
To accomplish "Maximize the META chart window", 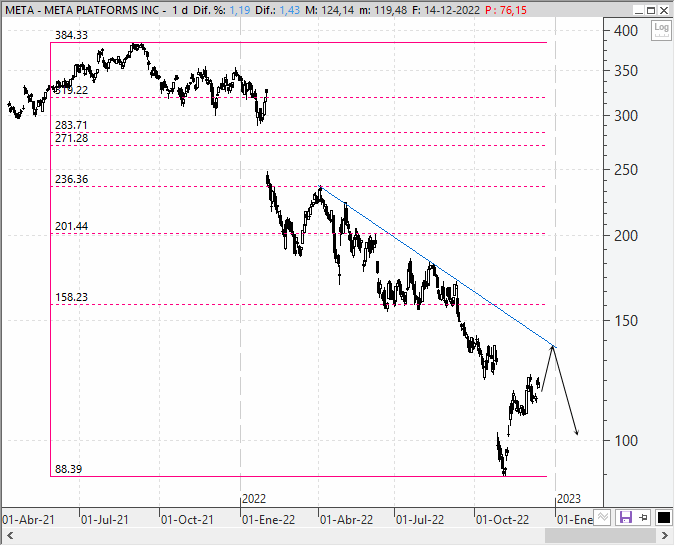I will [x=651, y=10].
